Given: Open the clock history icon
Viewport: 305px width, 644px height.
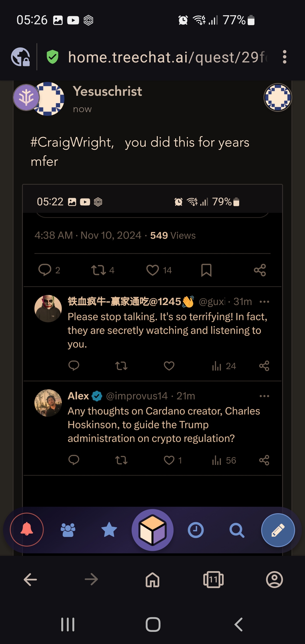Looking at the screenshot, I should [x=196, y=530].
